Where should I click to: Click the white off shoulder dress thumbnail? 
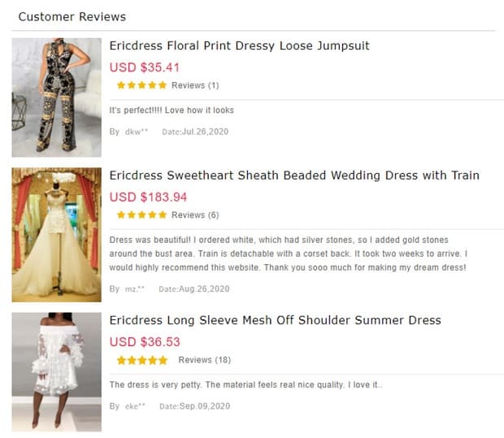click(56, 371)
